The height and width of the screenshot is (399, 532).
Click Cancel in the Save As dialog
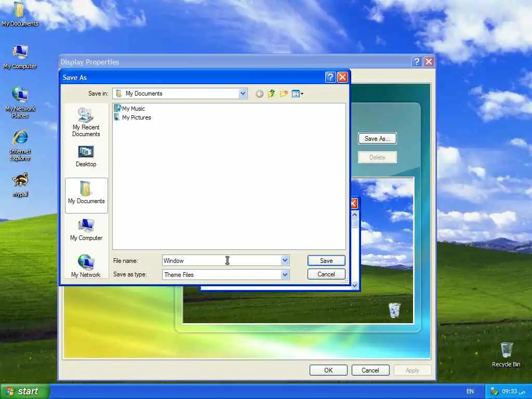[x=326, y=274]
